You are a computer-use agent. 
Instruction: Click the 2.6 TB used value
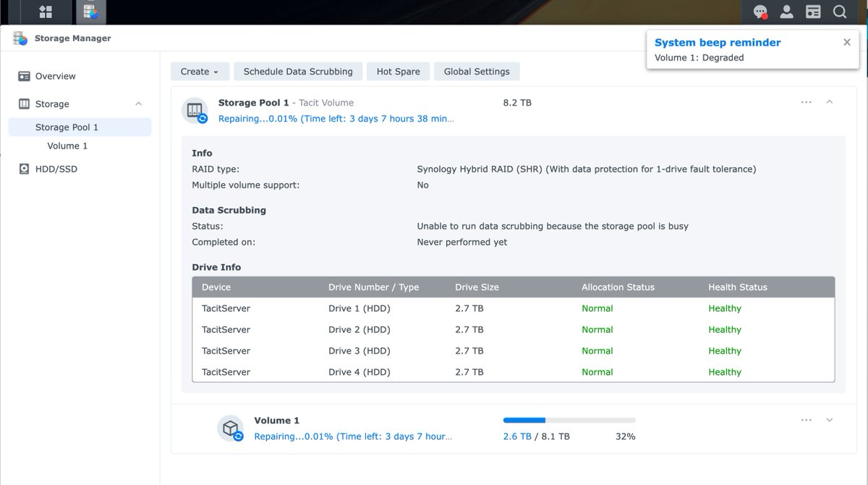coord(517,436)
